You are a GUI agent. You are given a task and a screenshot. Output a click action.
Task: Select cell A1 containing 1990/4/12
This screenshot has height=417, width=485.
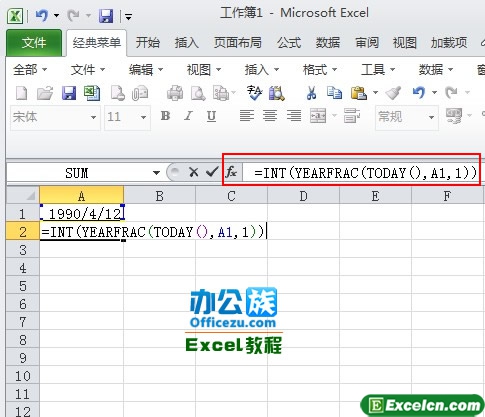[x=82, y=213]
